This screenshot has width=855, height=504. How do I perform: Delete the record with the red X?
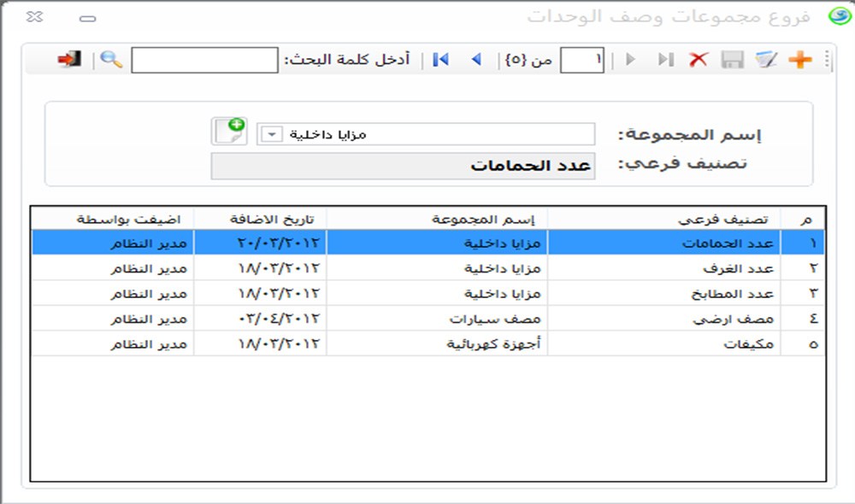(x=699, y=60)
